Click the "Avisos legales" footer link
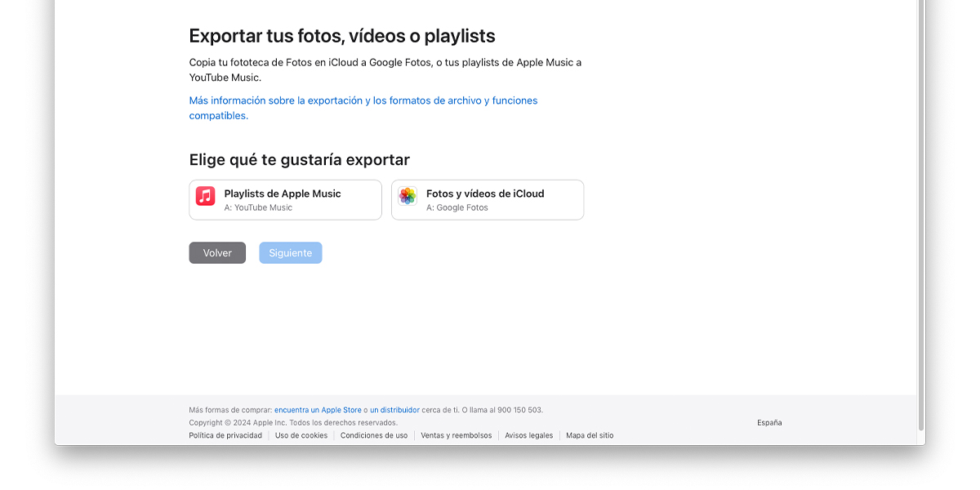This screenshot has width=980, height=490. click(528, 435)
